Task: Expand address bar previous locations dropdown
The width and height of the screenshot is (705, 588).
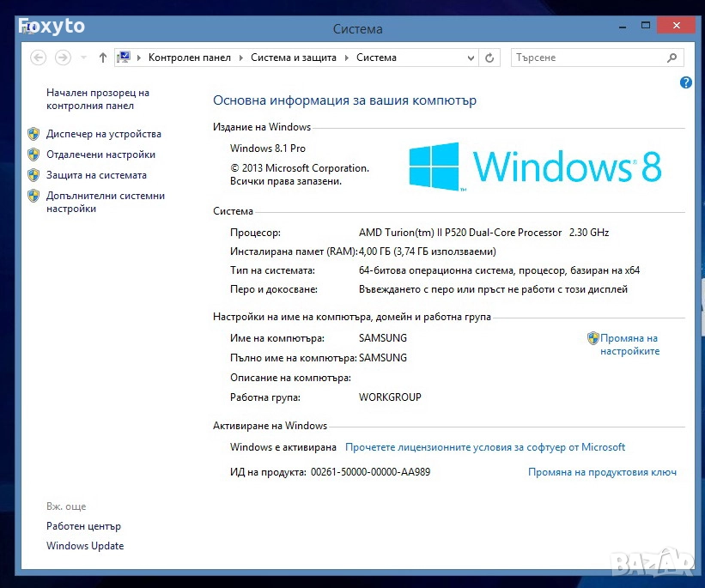Action: point(471,58)
